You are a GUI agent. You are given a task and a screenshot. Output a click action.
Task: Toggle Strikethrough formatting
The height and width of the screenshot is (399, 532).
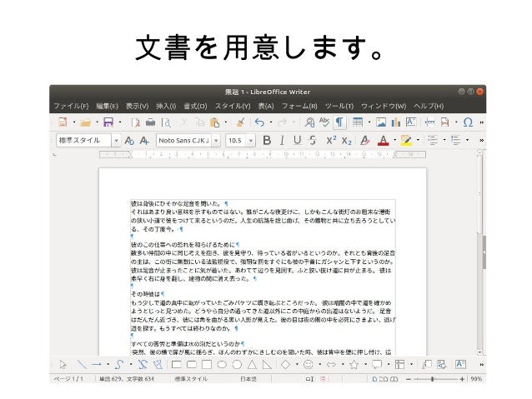(313, 140)
